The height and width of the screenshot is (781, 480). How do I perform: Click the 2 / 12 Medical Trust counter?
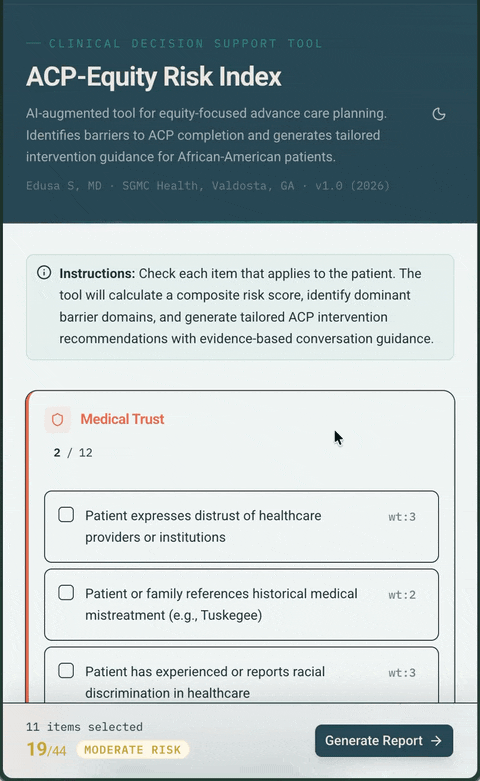73,453
